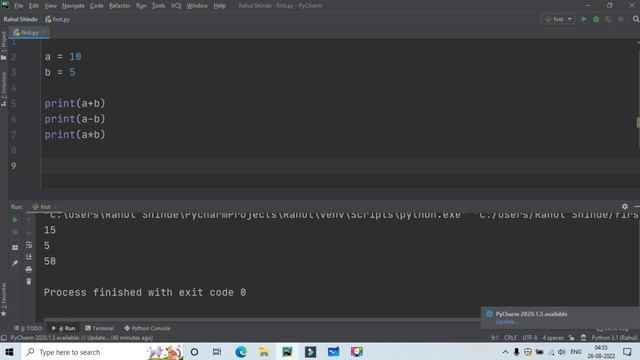Screen dimensions: 640x360
Task: Open the Code menu
Action: [96, 6]
